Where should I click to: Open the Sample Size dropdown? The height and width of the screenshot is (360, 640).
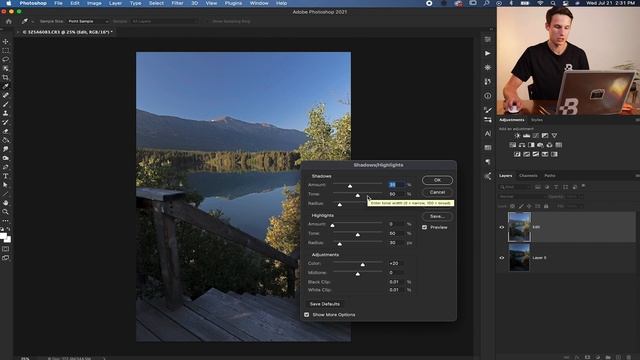(88, 21)
